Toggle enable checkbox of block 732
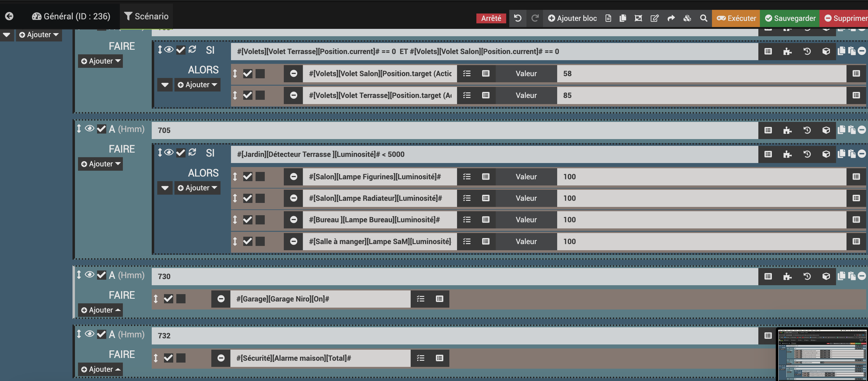This screenshot has width=868, height=381. pyautogui.click(x=101, y=334)
